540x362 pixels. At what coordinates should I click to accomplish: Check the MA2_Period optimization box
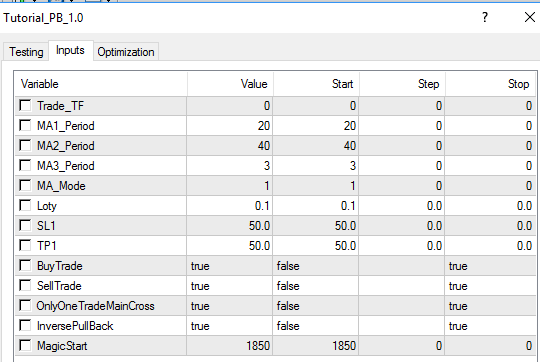(25, 145)
